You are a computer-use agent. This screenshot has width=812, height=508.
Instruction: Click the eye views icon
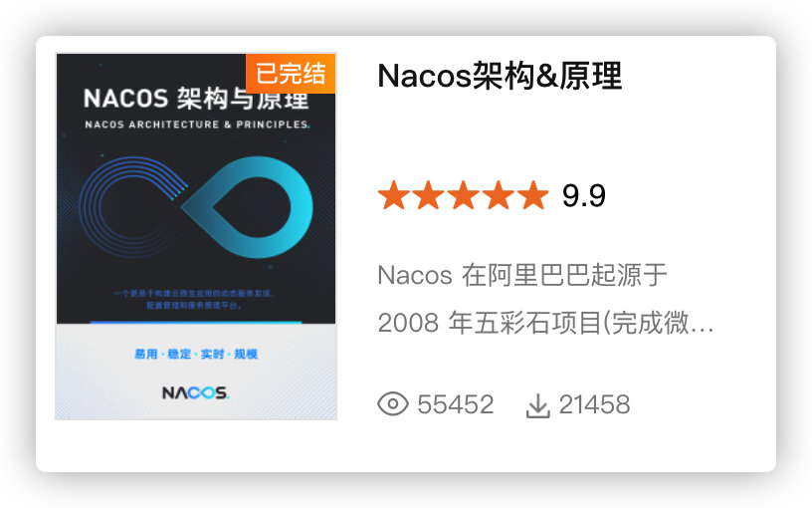click(x=392, y=403)
